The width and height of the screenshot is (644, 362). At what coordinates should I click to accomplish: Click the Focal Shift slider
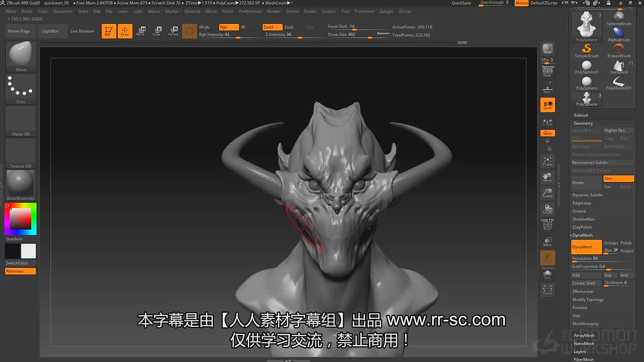pyautogui.click(x=357, y=27)
